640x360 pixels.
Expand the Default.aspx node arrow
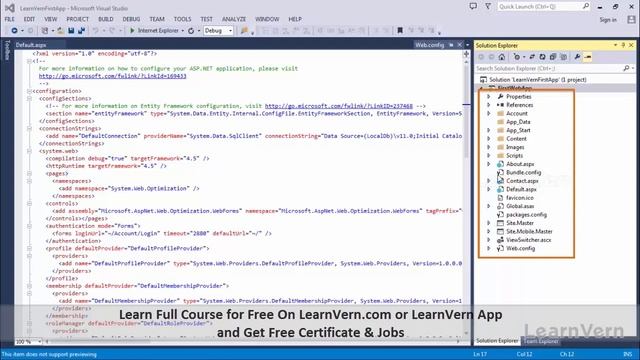tap(489, 189)
